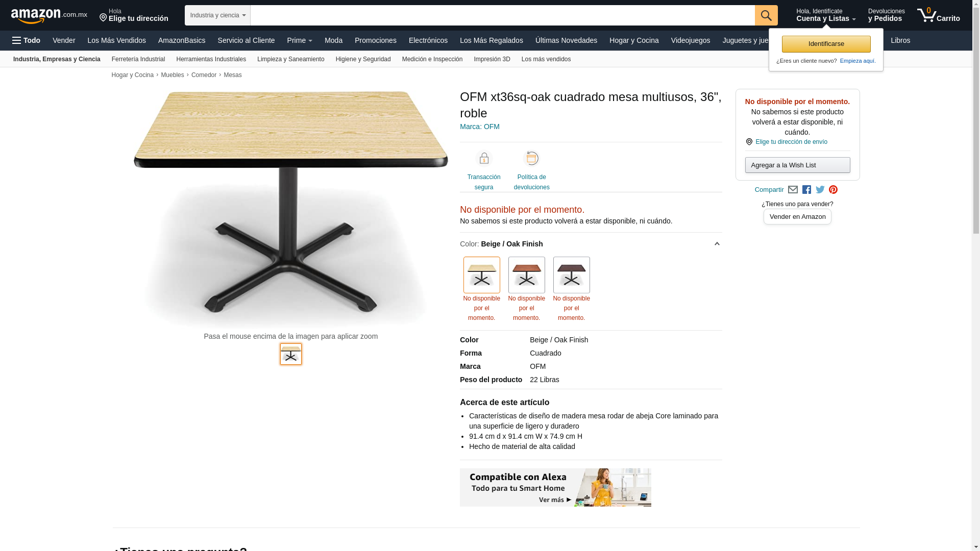Click Agregar a la Wish List
980x551 pixels.
click(x=798, y=165)
